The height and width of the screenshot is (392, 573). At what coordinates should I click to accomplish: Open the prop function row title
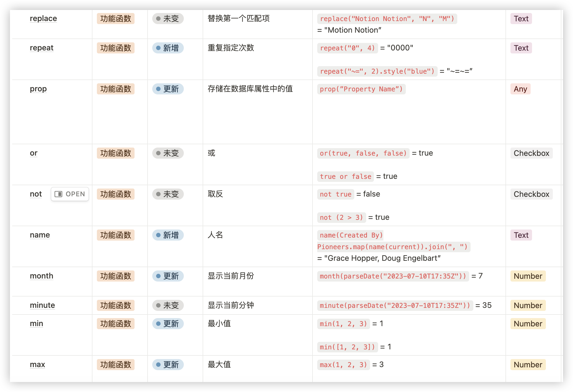point(38,89)
